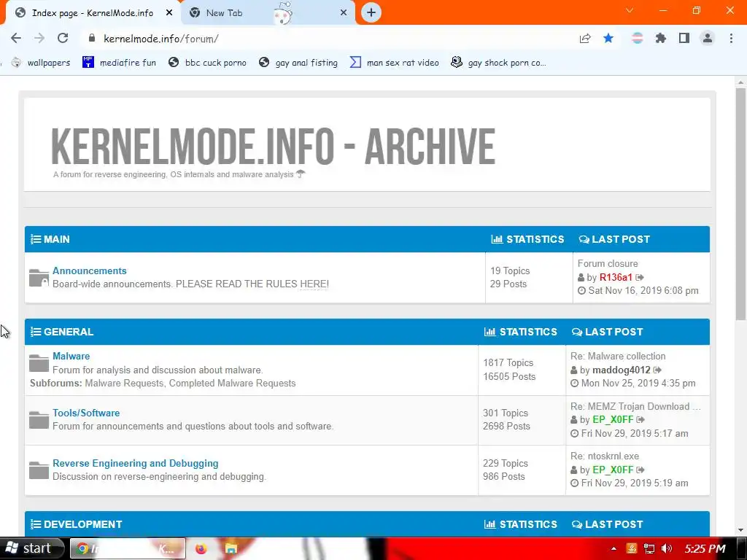The height and width of the screenshot is (560, 747).
Task: Open the network tray icon
Action: [x=649, y=548]
